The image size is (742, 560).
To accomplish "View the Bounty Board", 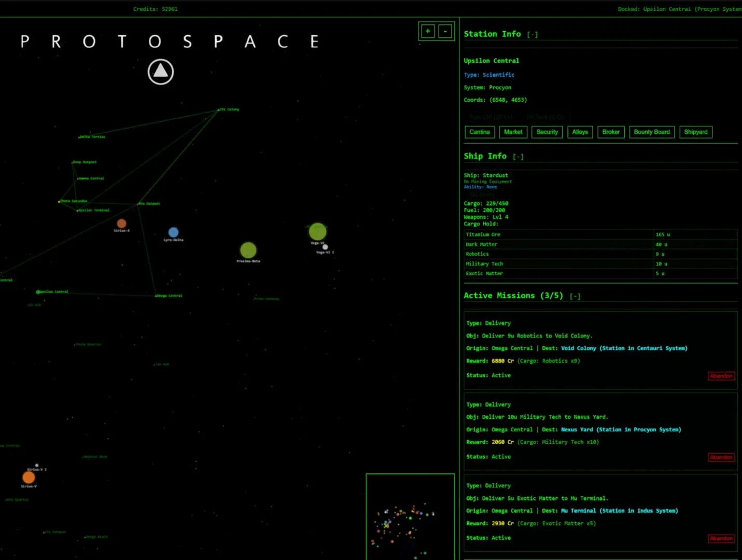I will pyautogui.click(x=651, y=132).
